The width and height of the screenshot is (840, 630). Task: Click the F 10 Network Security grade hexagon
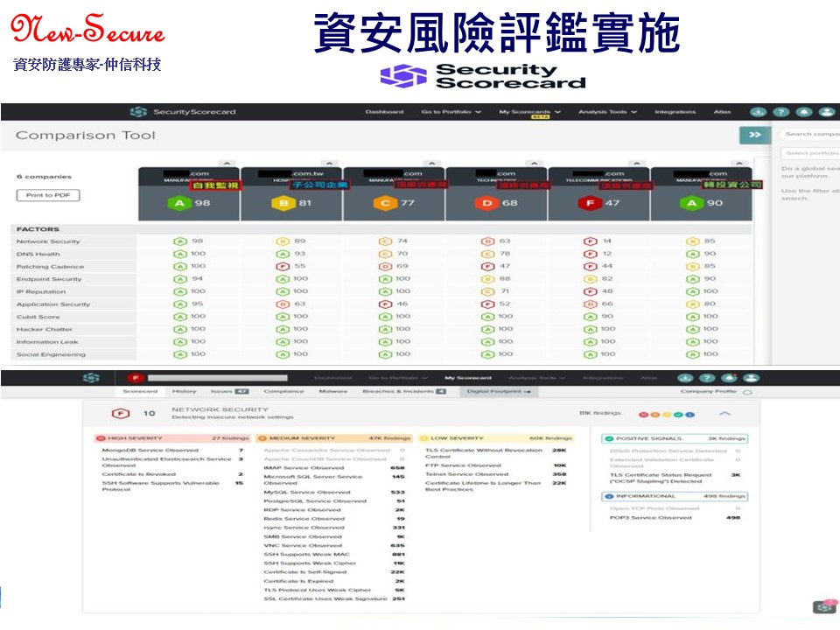coord(121,414)
